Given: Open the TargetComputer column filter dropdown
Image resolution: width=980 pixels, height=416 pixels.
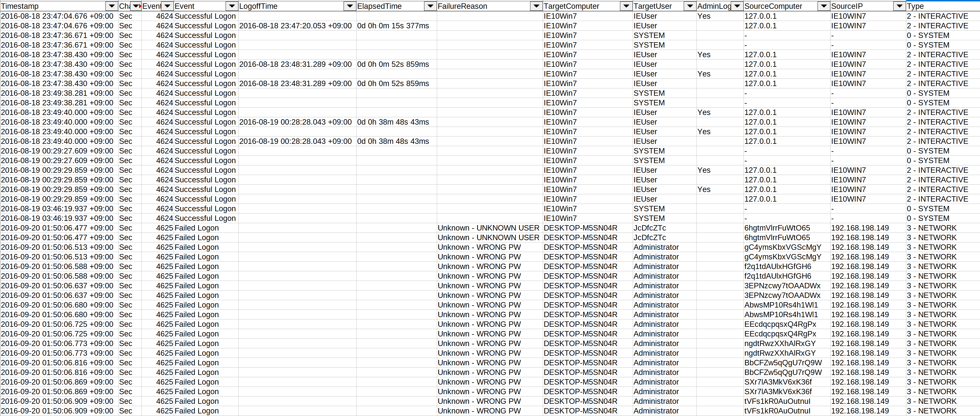Looking at the screenshot, I should (x=626, y=6).
